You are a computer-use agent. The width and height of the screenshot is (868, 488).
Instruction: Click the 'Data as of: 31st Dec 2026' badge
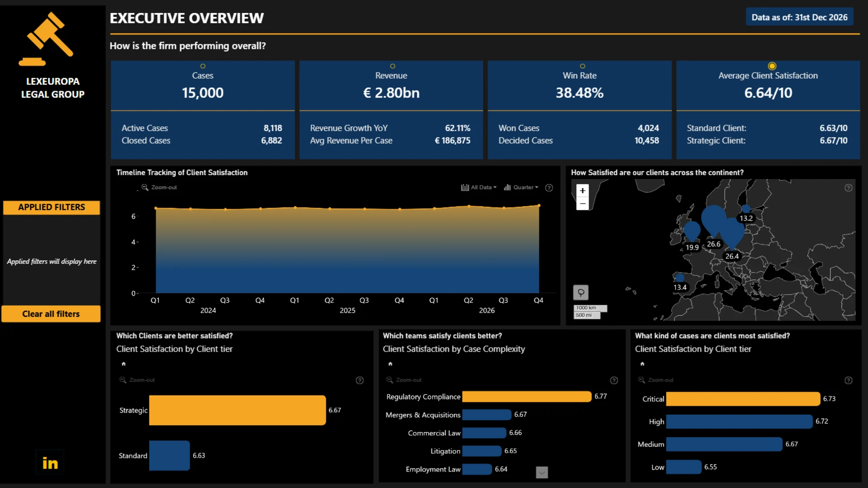tap(799, 17)
